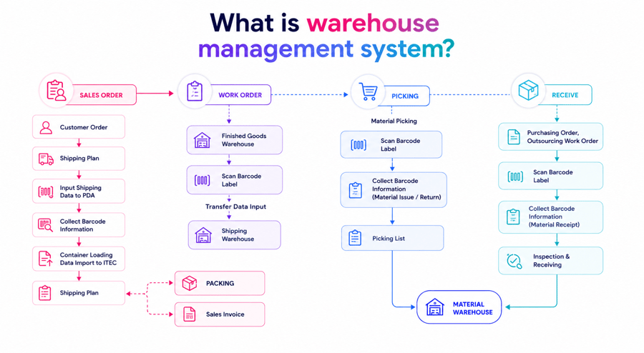This screenshot has width=644, height=353.
Task: Click the Inspection & Receiving text
Action: point(551,261)
